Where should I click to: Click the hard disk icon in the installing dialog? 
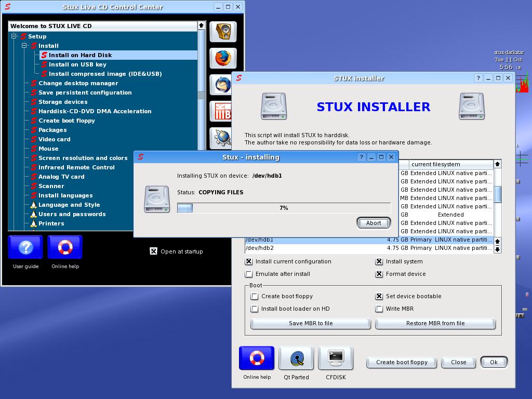pyautogui.click(x=157, y=199)
